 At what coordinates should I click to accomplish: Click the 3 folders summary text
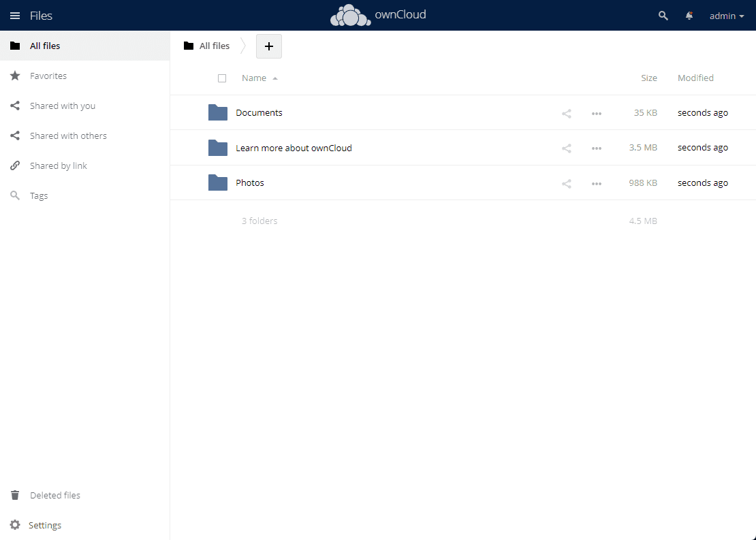tap(259, 221)
